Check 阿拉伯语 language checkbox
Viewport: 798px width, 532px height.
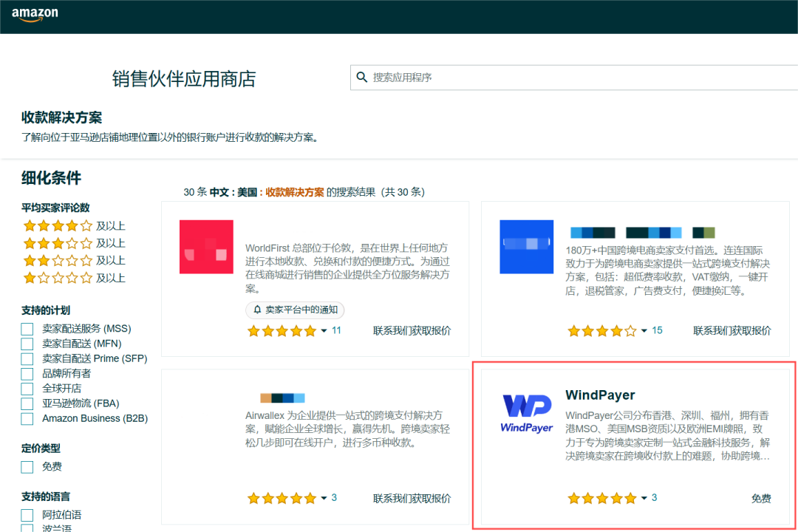(x=27, y=515)
